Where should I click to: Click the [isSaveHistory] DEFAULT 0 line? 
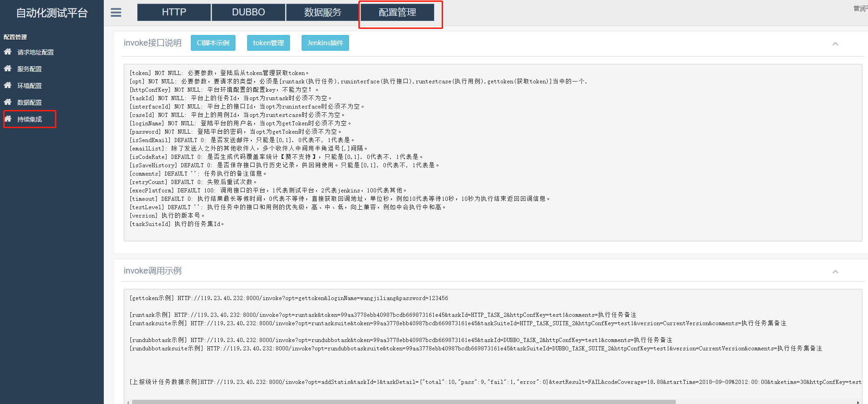[x=285, y=165]
